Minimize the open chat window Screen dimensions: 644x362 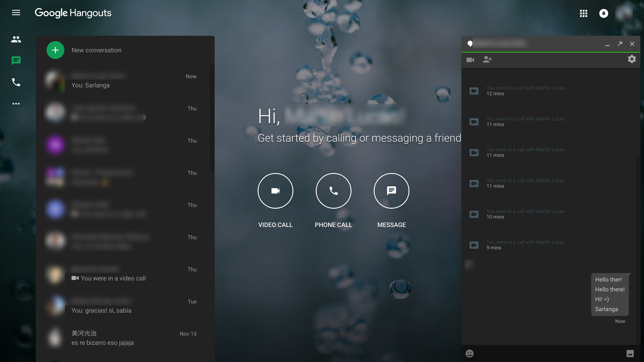click(x=607, y=44)
